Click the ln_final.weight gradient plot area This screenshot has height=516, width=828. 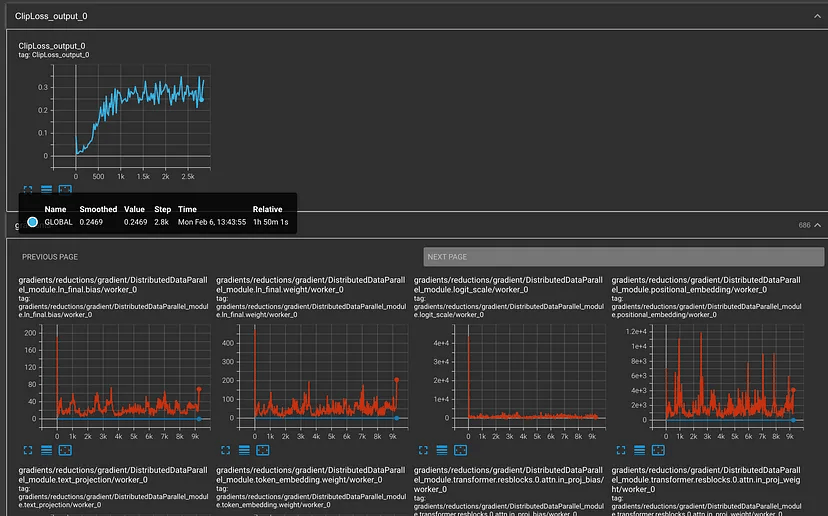coord(323,376)
